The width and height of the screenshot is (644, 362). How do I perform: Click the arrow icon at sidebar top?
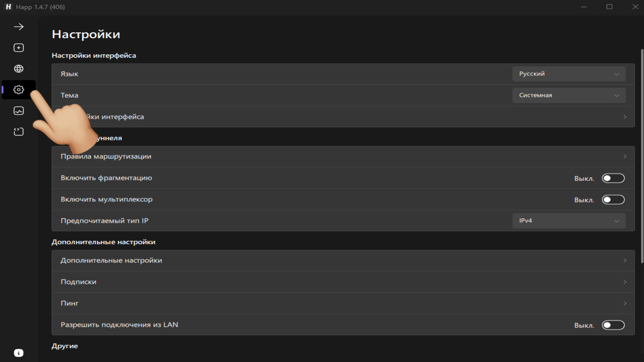click(19, 27)
